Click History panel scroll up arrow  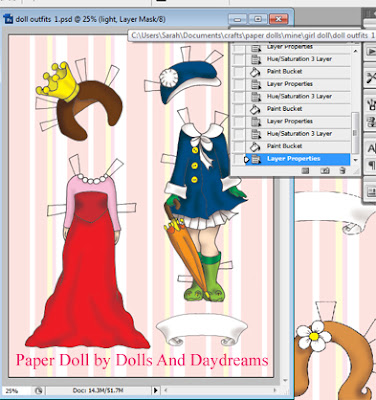(x=355, y=51)
